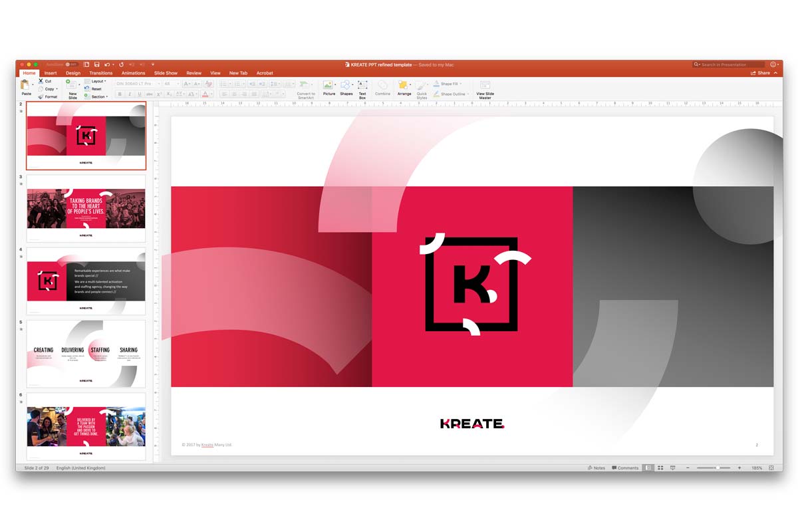Click the Quick Styles button

[422, 89]
